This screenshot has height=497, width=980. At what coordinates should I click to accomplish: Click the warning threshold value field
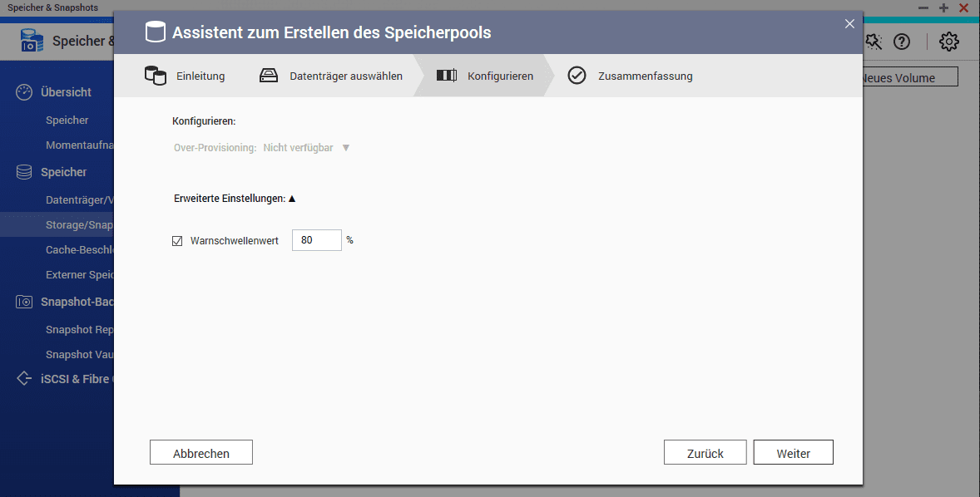317,240
